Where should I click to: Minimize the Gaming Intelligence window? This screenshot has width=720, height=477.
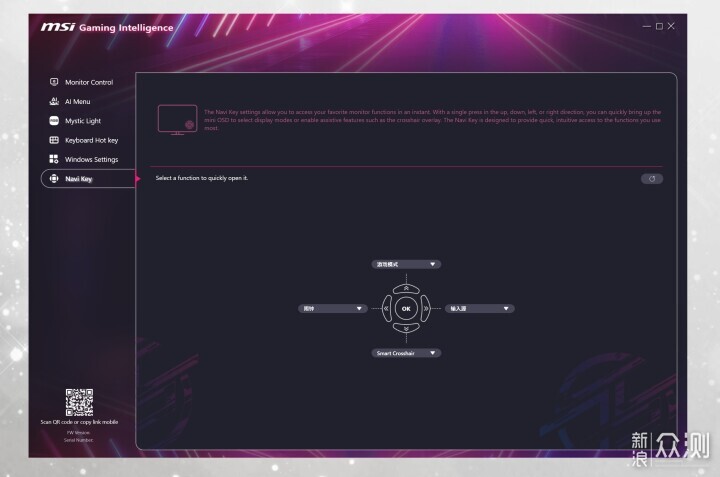tap(647, 26)
